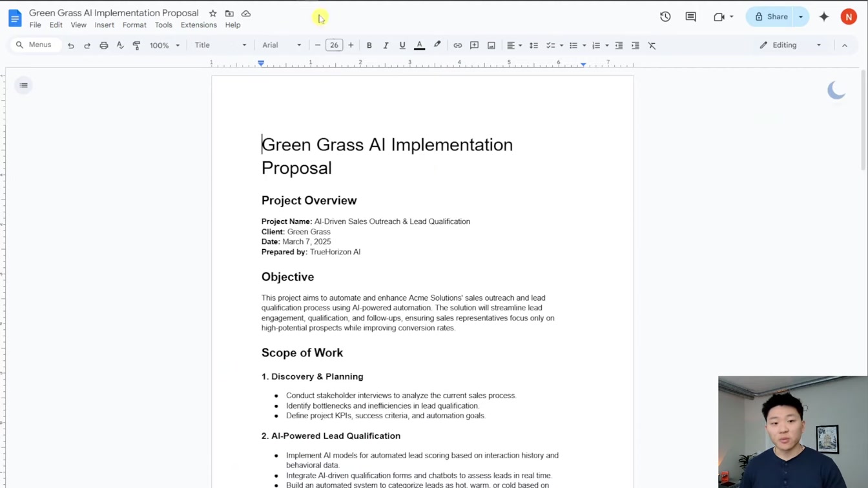This screenshot has width=868, height=488.
Task: Open the Help menu
Action: [x=232, y=25]
